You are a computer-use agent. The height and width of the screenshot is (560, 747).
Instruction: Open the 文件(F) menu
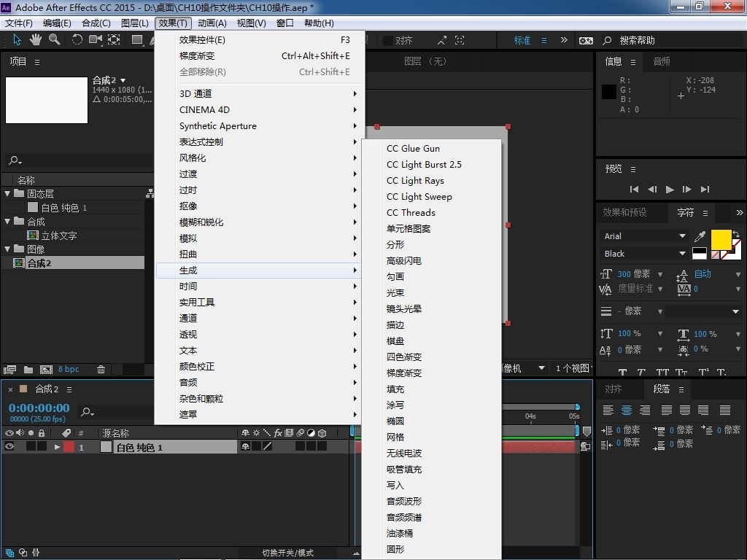click(x=18, y=23)
